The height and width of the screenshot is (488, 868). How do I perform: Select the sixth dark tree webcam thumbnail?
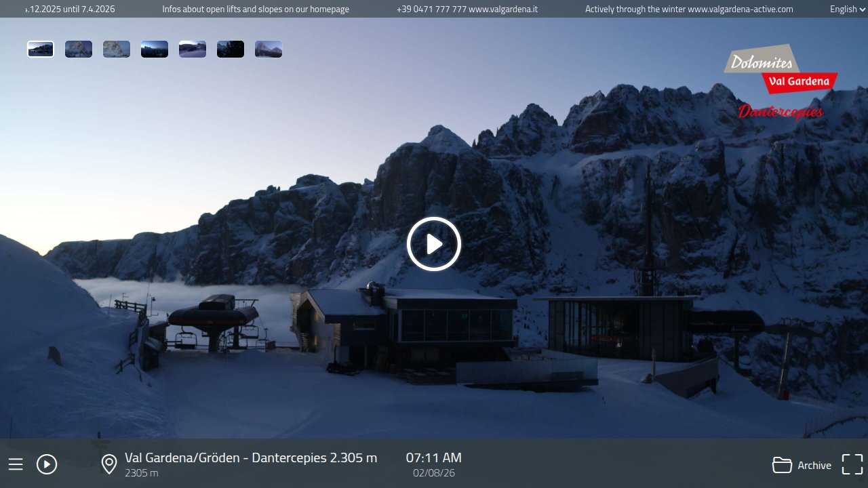point(231,49)
